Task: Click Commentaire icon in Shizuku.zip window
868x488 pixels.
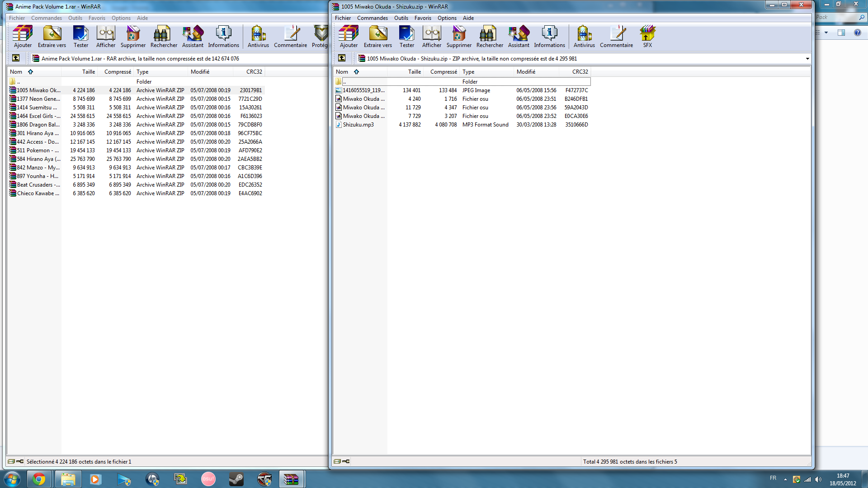Action: tap(616, 36)
